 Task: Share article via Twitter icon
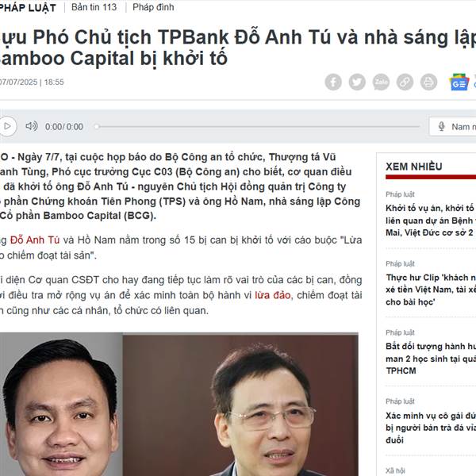(x=357, y=82)
